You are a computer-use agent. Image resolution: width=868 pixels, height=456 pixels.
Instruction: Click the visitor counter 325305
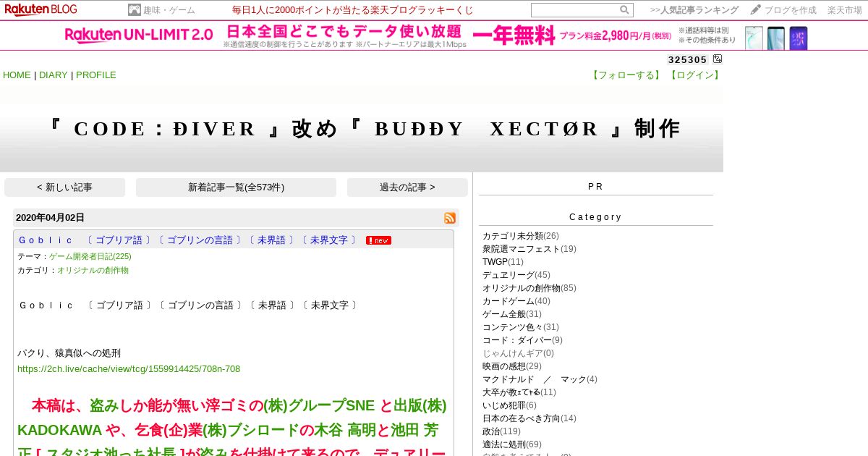click(x=687, y=60)
